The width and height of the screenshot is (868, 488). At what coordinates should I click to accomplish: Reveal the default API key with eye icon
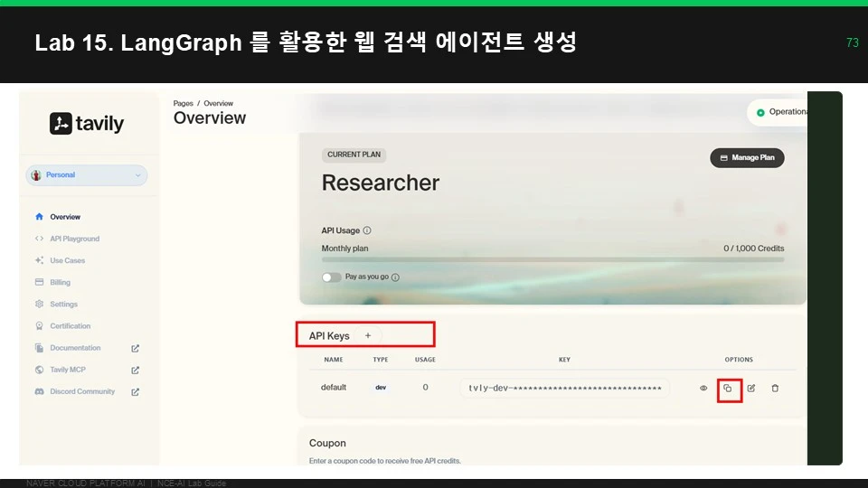pyautogui.click(x=703, y=389)
